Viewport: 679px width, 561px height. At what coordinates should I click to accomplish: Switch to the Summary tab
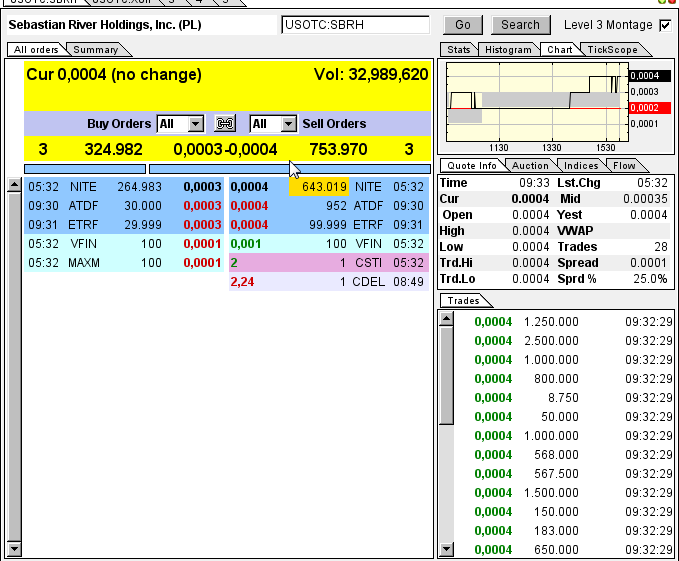click(x=96, y=50)
